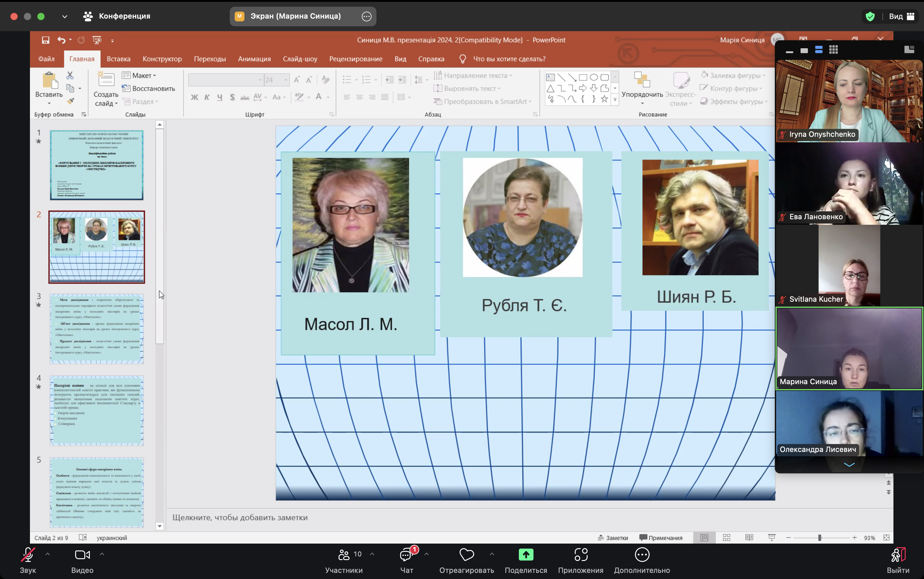The height and width of the screenshot is (579, 924).
Task: Click the green Поделиться share button
Action: [526, 560]
